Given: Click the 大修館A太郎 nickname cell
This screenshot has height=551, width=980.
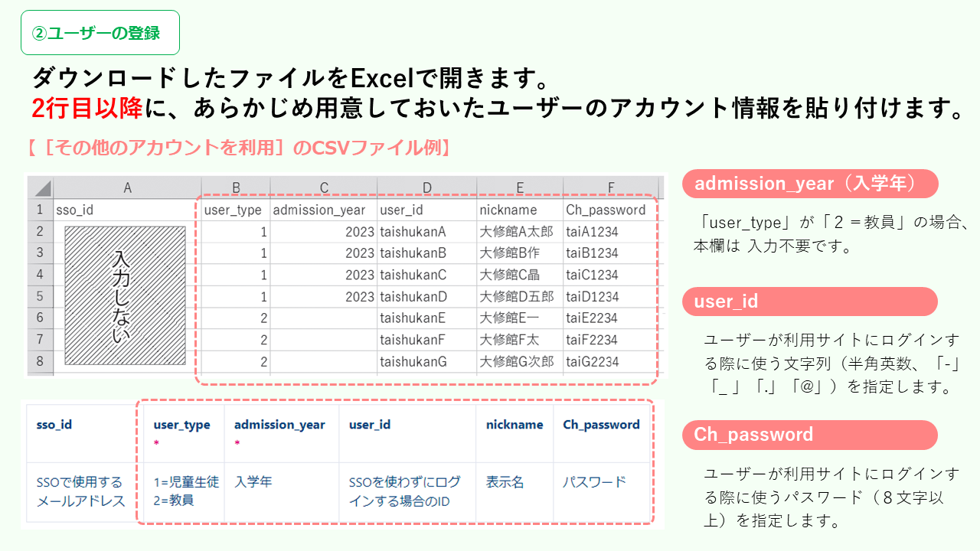Looking at the screenshot, I should pyautogui.click(x=520, y=231).
